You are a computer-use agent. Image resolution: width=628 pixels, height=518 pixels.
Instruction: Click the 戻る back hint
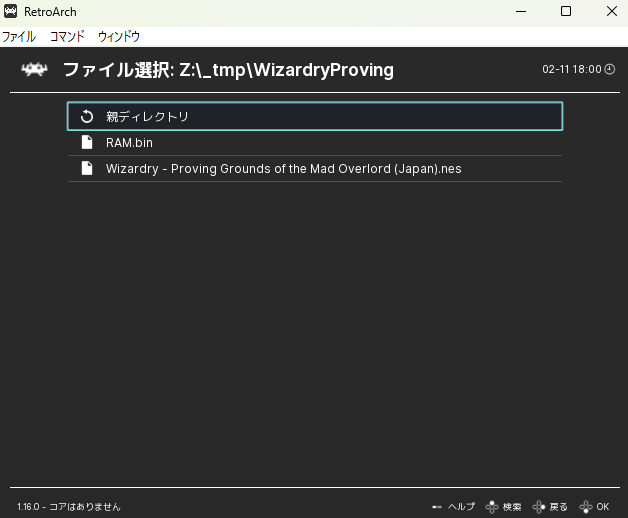point(558,507)
